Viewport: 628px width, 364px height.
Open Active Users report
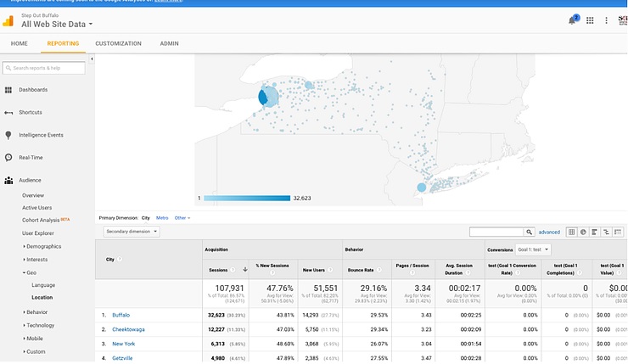[36, 207]
